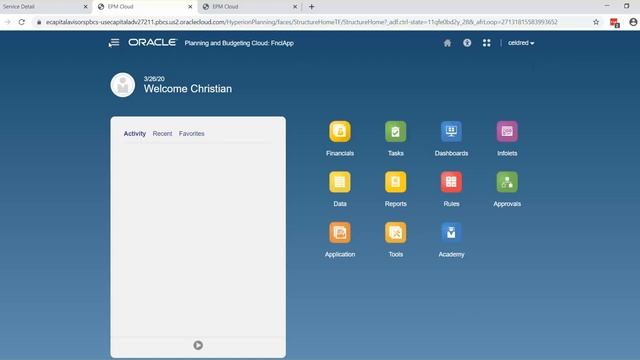
Task: View site security lock information
Action: point(39,22)
